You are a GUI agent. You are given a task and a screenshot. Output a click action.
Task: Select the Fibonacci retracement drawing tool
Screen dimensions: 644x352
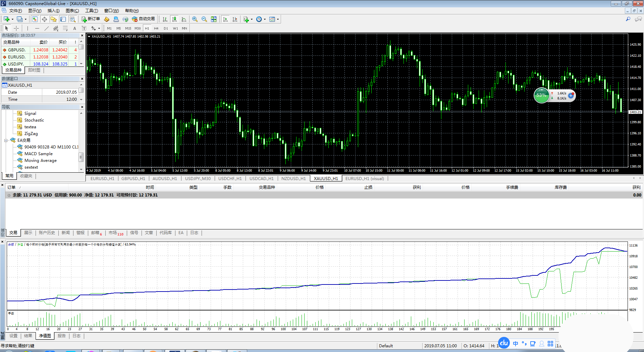click(65, 29)
